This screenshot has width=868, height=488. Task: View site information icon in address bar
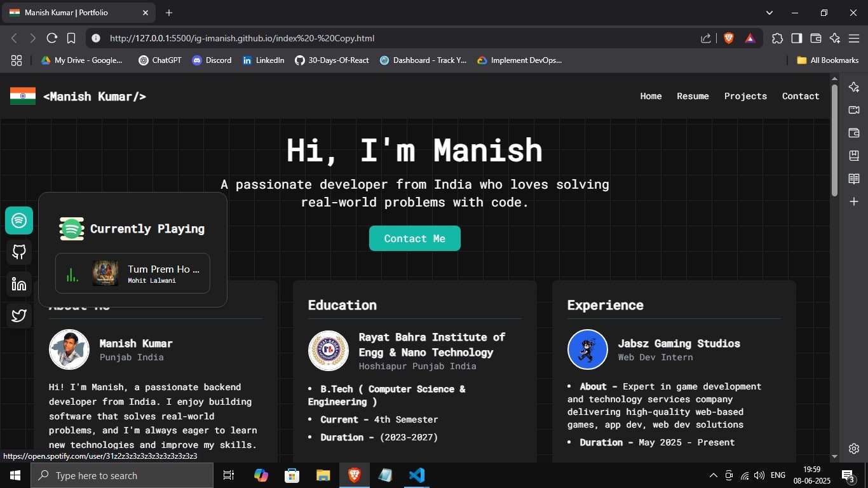point(96,38)
